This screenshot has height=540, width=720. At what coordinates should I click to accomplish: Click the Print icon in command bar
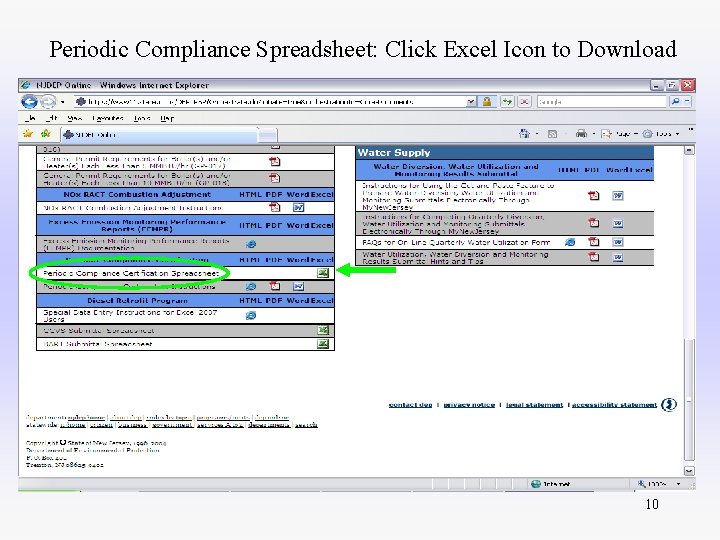tap(581, 134)
